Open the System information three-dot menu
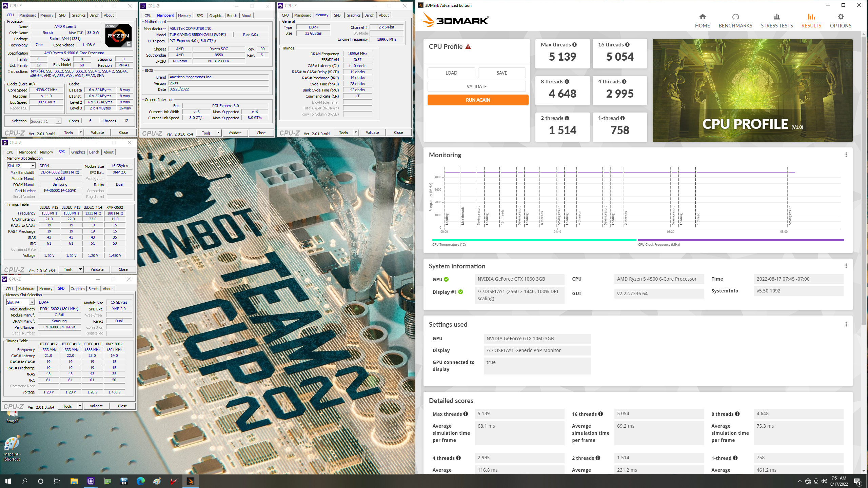868x488 pixels. (x=846, y=266)
